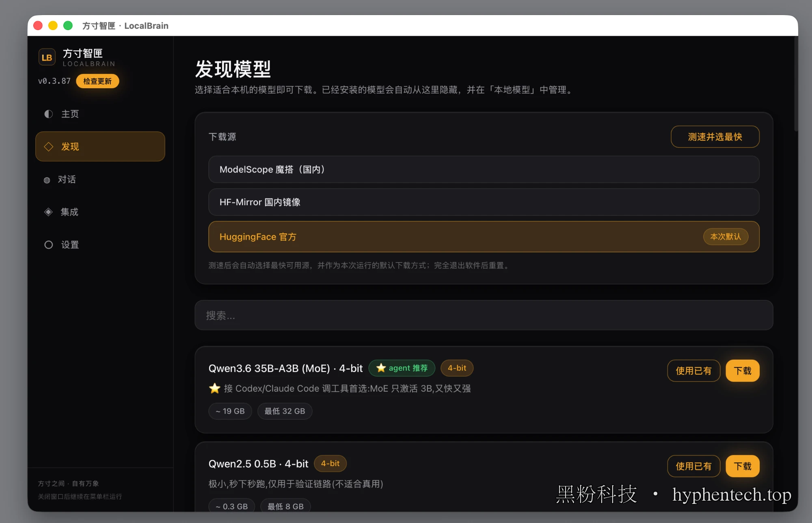Click the striped circle icon beside 对话
812x523 pixels.
[47, 180]
